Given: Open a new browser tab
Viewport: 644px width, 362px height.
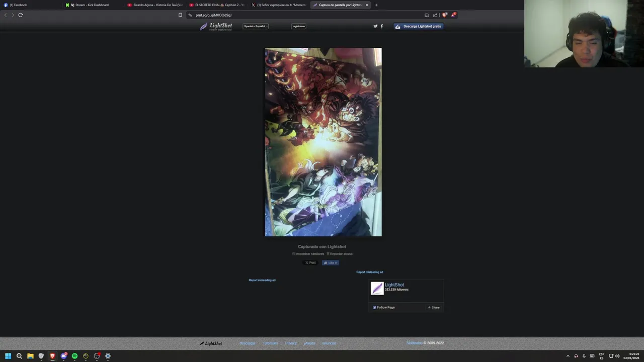Looking at the screenshot, I should click(376, 5).
